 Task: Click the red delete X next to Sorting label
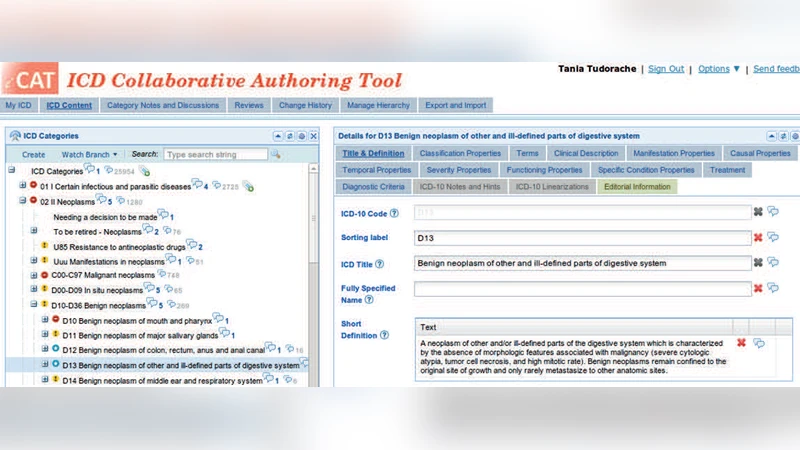[x=757, y=237]
